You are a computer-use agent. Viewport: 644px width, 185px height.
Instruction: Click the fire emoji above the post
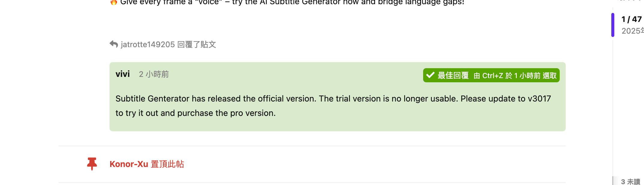[x=113, y=2]
